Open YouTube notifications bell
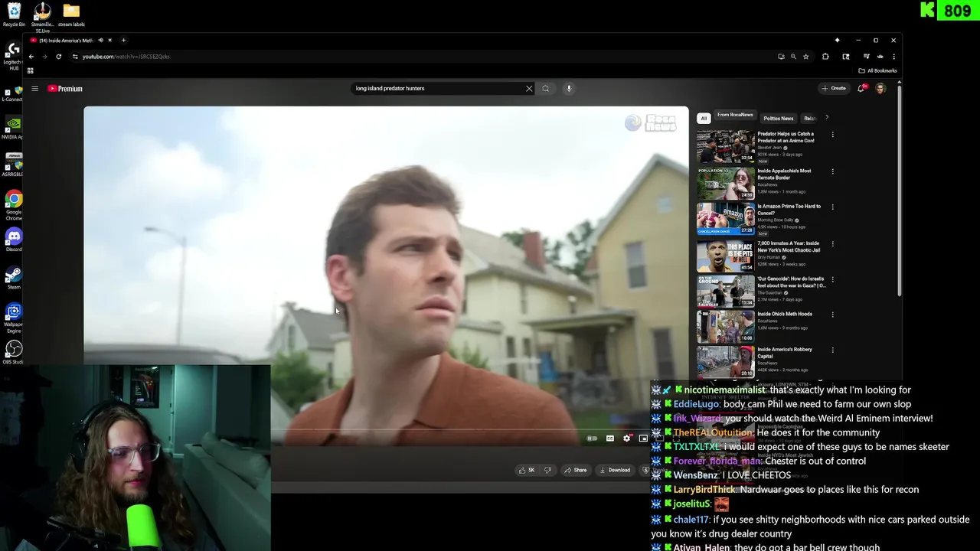Viewport: 980px width, 551px height. click(862, 88)
